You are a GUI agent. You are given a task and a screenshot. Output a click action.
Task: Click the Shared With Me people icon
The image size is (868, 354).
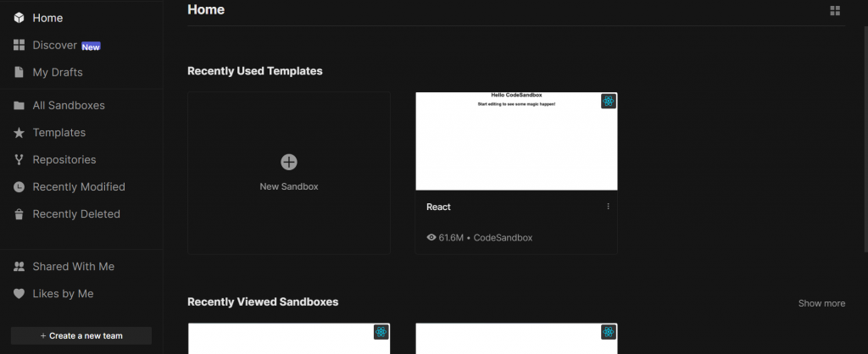(x=19, y=267)
